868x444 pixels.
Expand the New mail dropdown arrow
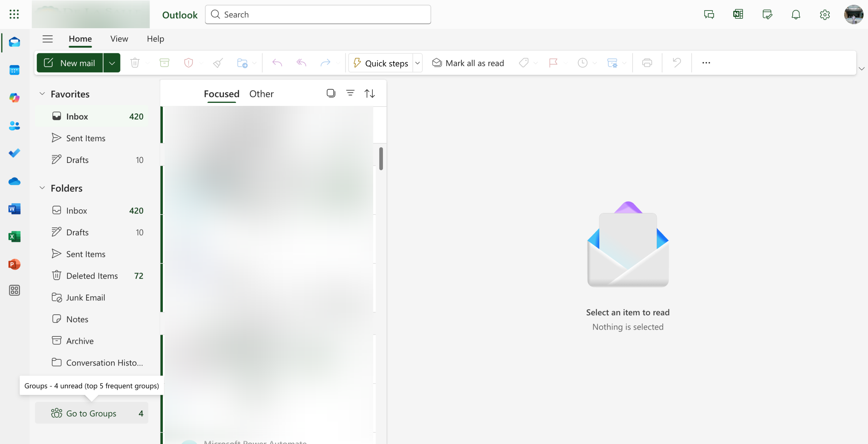(x=112, y=63)
